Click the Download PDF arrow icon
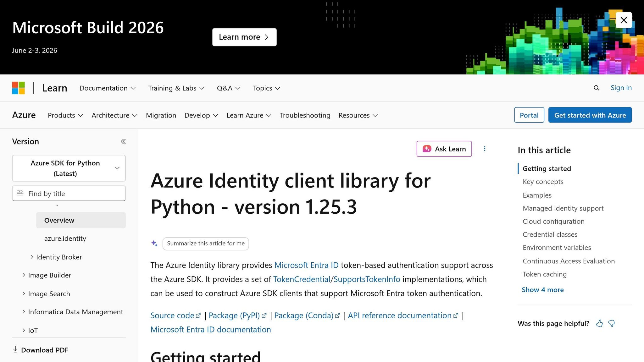644x362 pixels. 15,350
